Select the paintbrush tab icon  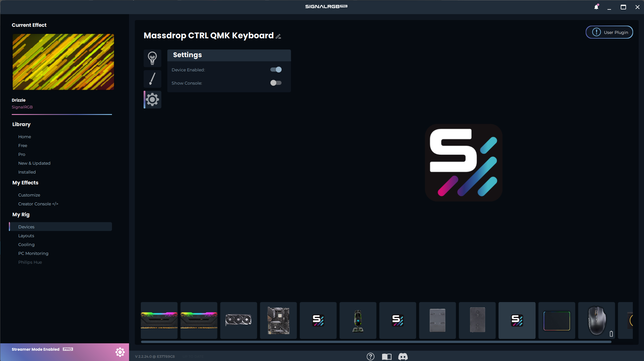tap(152, 79)
